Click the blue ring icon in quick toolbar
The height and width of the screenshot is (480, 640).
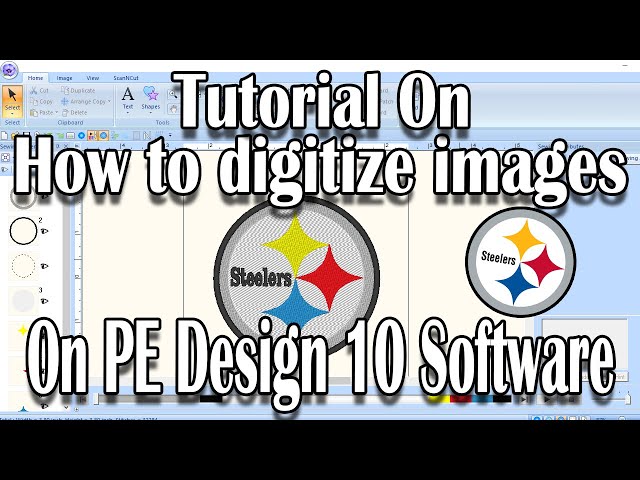[81, 135]
